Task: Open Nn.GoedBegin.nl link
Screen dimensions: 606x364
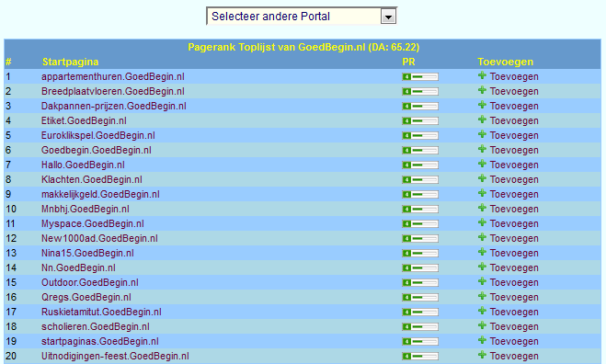Action: pos(78,267)
